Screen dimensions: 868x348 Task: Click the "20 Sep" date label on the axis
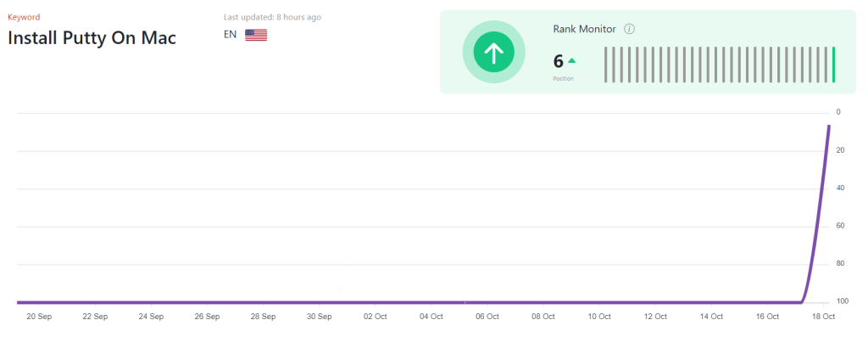pos(39,317)
